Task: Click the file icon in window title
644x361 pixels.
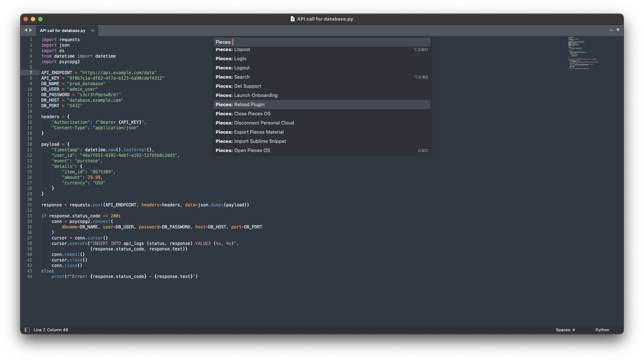Action: point(292,19)
